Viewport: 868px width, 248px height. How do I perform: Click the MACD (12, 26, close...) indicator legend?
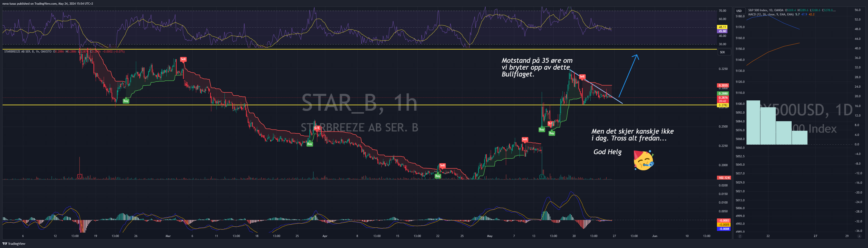tap(771, 14)
